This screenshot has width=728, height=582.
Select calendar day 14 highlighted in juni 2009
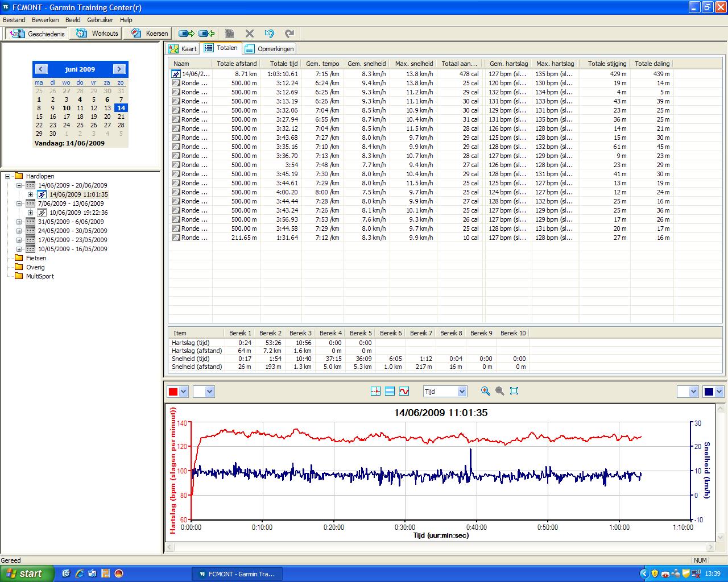click(x=121, y=108)
